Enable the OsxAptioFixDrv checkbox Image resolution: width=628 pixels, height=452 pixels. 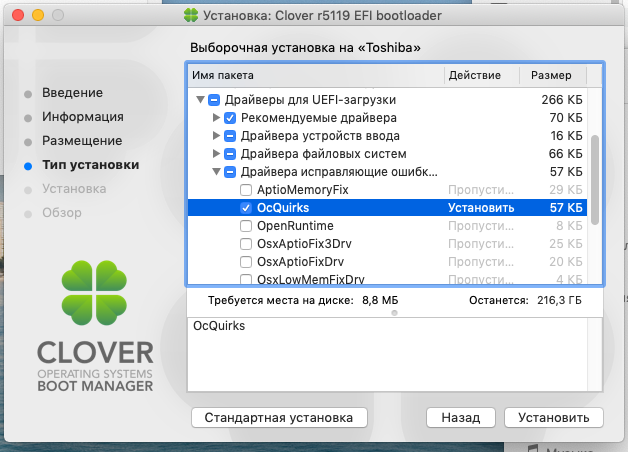(x=246, y=262)
